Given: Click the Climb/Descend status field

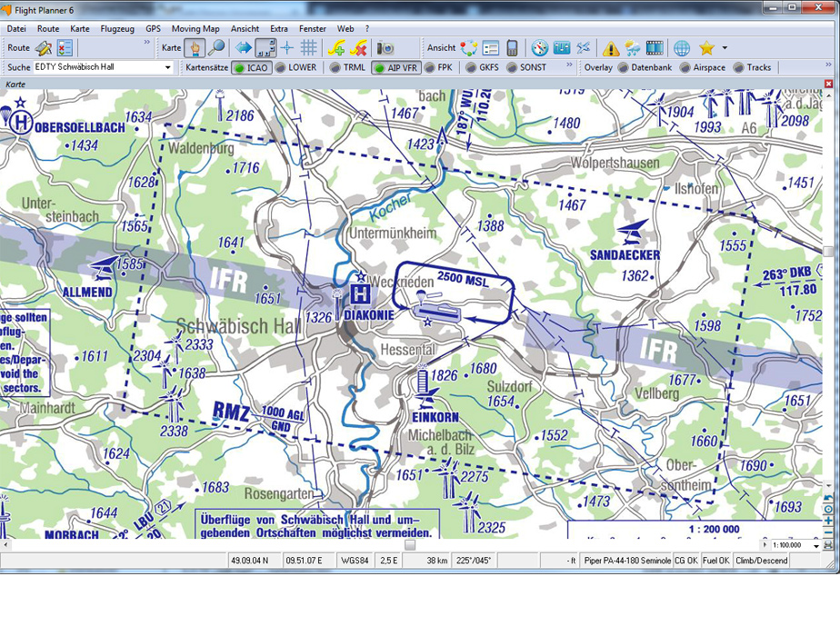Looking at the screenshot, I should coord(761,561).
